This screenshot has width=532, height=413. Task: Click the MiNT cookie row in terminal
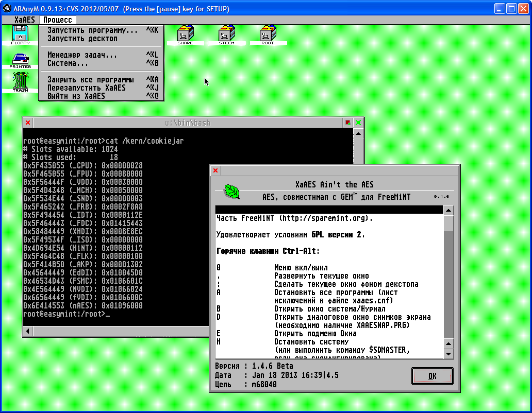83,248
